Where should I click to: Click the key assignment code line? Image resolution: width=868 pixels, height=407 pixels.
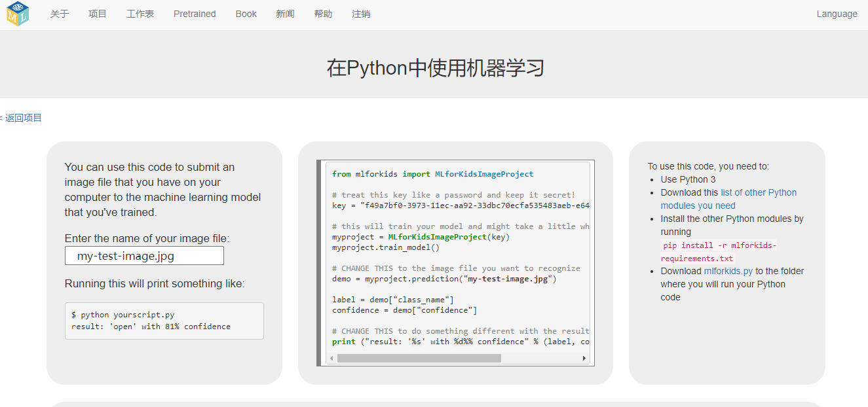[461, 205]
